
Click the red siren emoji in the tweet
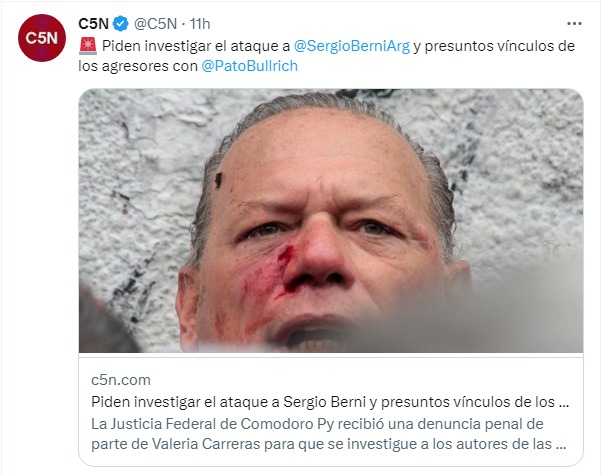[88, 46]
